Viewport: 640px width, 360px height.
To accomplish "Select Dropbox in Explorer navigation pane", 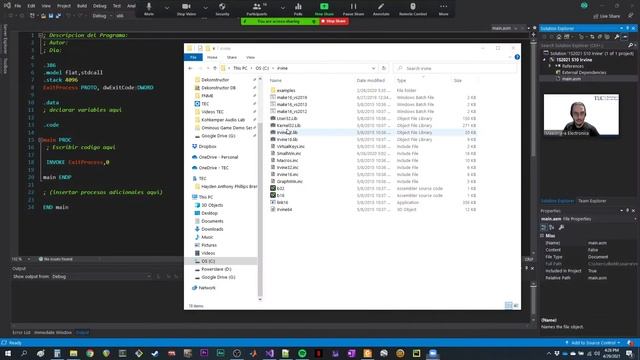I will point(207,146).
